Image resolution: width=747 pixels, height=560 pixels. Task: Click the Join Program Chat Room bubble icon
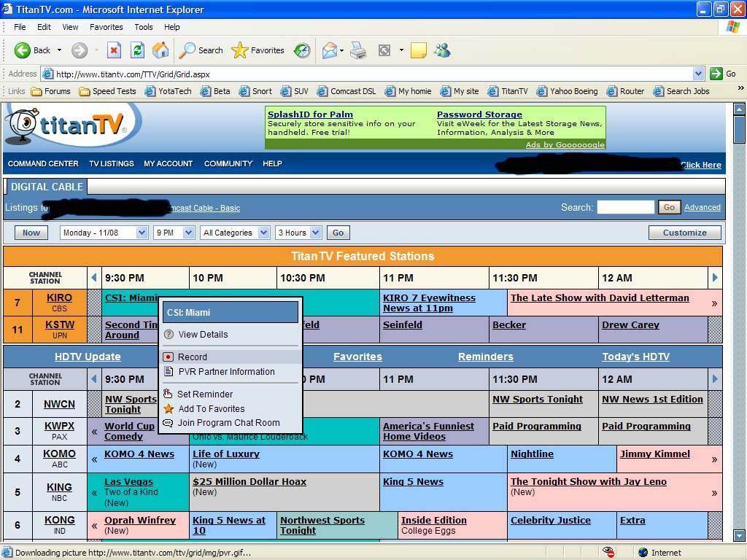coord(168,422)
